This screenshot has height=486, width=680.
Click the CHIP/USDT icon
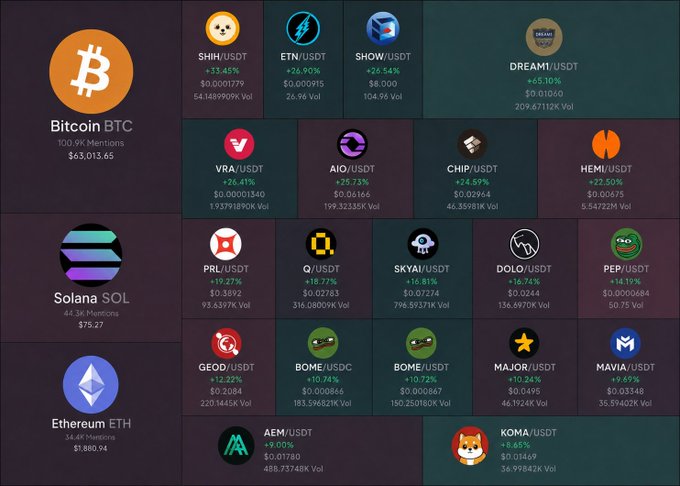point(472,144)
